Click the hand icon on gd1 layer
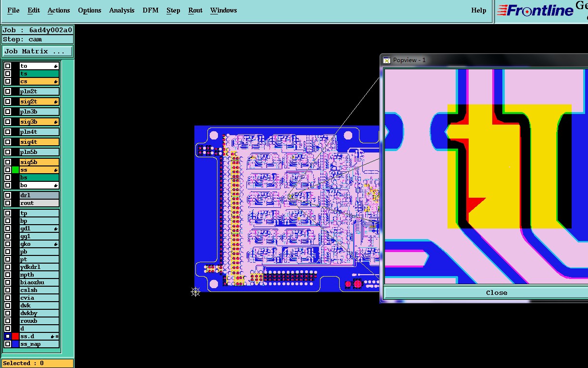Screen dimensions: 588x368 (x=56, y=228)
